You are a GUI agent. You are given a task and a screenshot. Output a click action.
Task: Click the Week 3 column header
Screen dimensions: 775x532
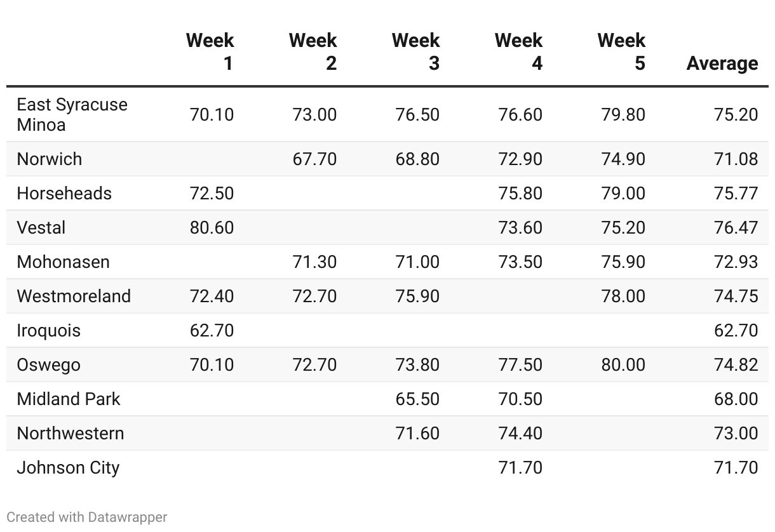click(x=416, y=51)
